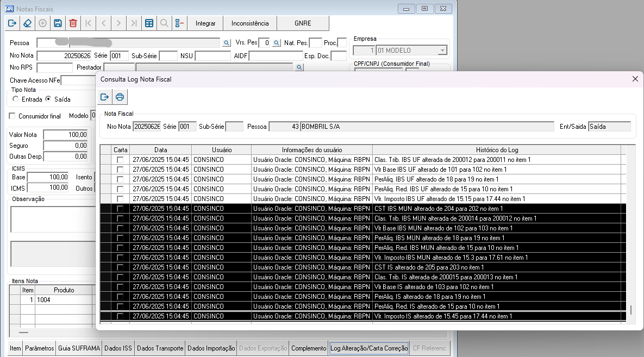Click the Valor Nota field

click(65, 135)
